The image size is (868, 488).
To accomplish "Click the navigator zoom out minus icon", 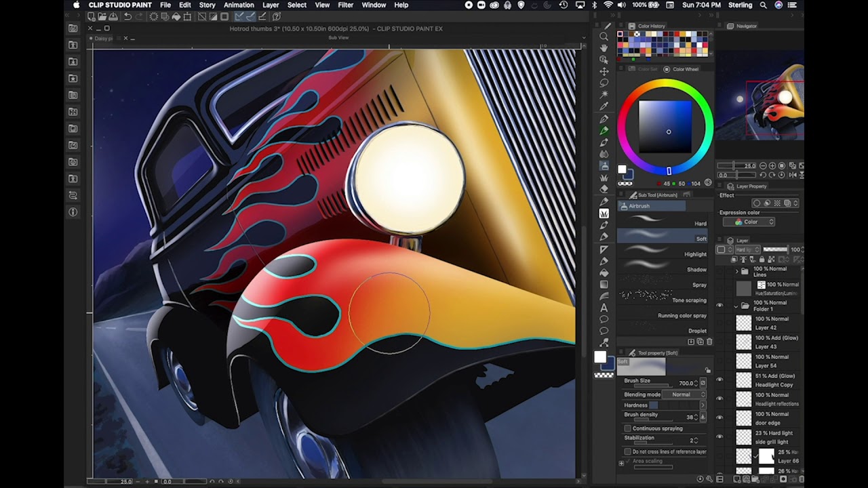I will click(764, 165).
